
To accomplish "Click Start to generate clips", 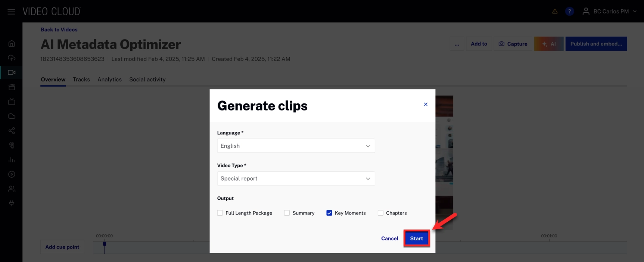I will pyautogui.click(x=417, y=238).
